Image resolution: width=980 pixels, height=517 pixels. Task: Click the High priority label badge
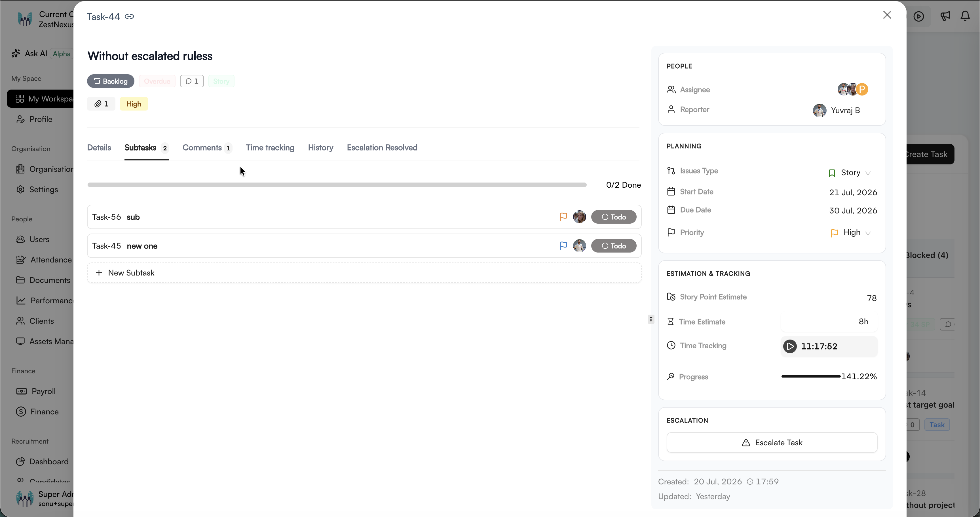134,104
